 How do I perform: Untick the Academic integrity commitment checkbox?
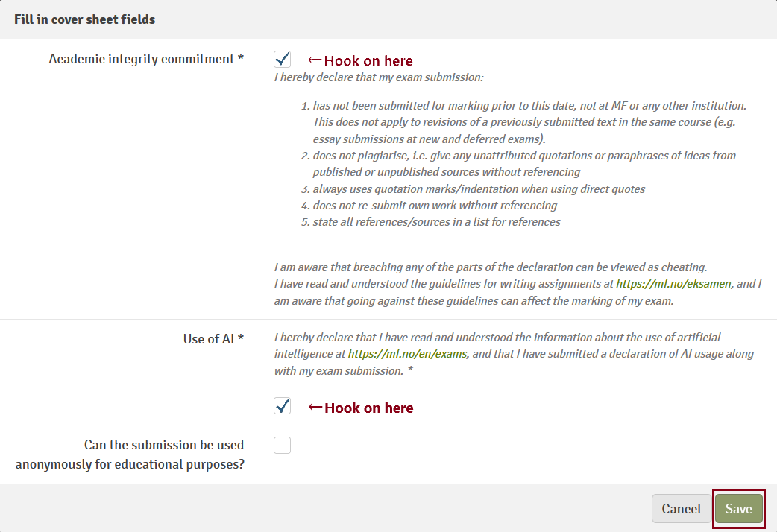282,60
